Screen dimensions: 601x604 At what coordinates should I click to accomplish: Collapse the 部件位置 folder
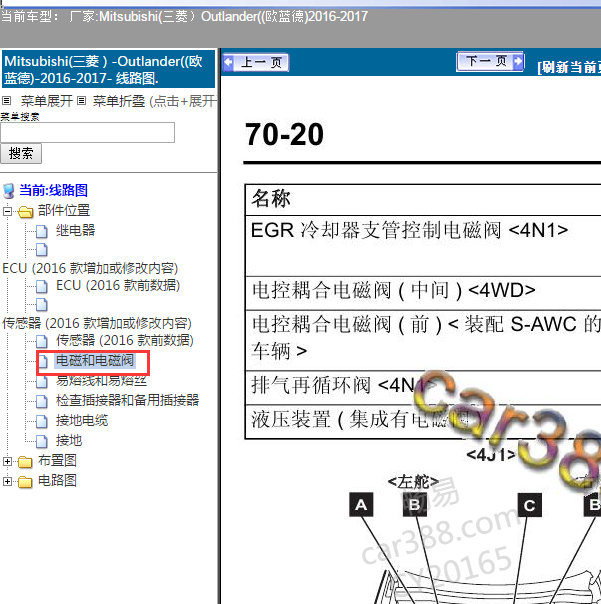point(7,211)
